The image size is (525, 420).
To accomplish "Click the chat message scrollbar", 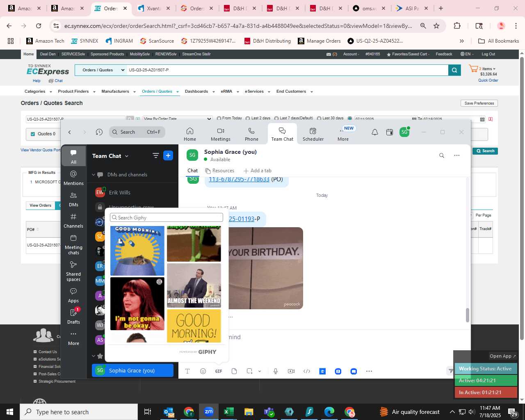I will point(467,315).
